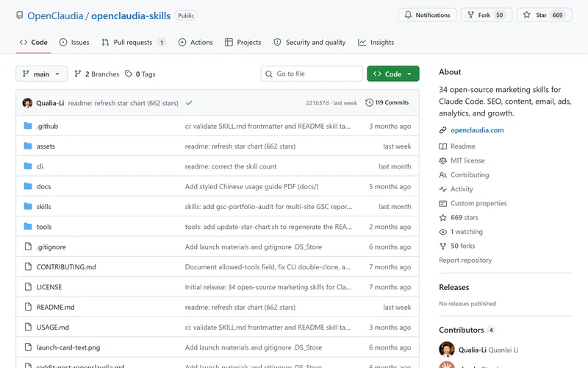Open the Projects tab
Viewport: 588px width, 368px height.
click(x=243, y=43)
